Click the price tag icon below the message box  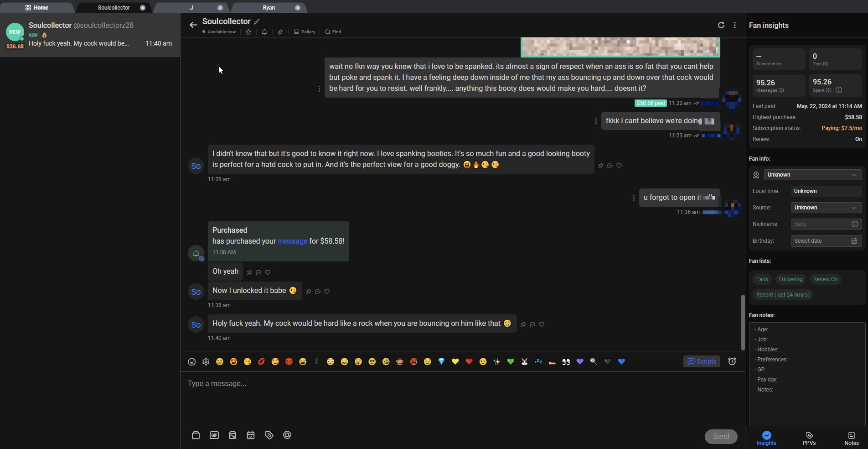[x=269, y=435]
